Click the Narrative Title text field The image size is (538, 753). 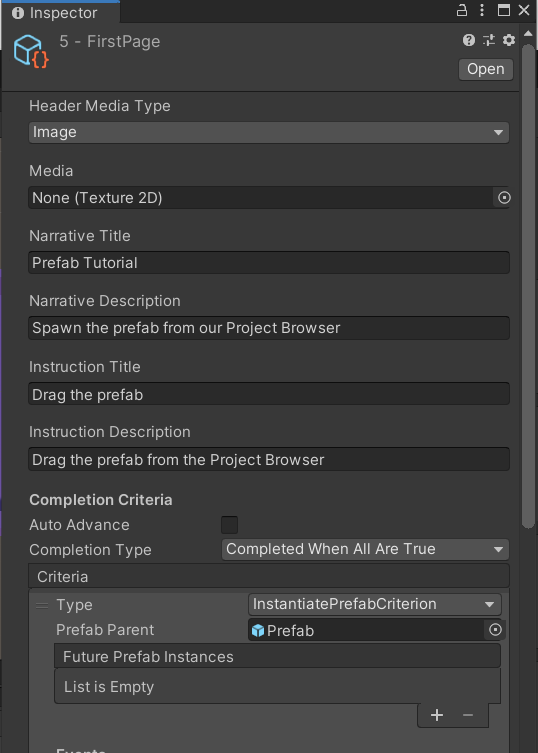(269, 263)
